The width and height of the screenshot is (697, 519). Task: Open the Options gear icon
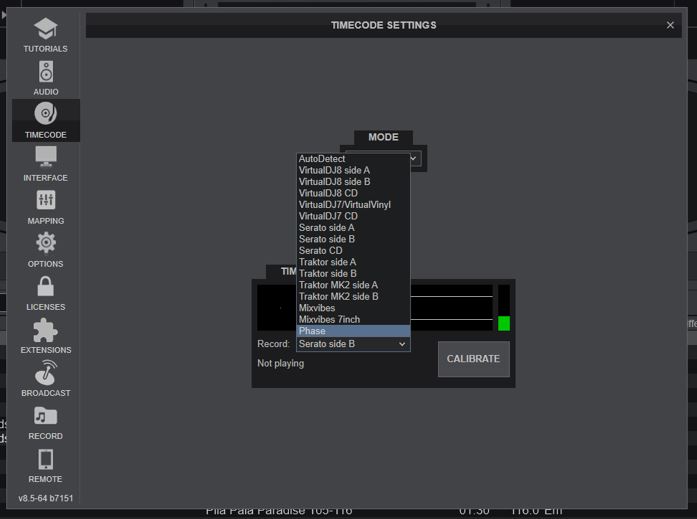[45, 244]
